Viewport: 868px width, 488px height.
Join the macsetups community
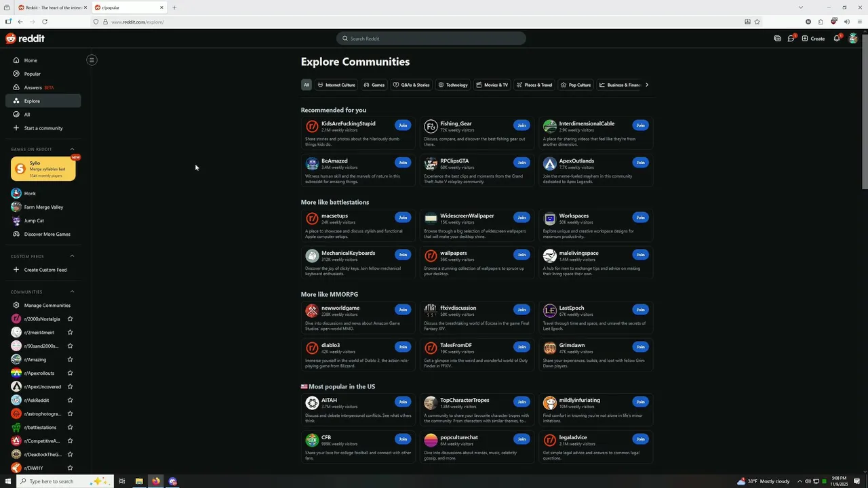tap(403, 218)
